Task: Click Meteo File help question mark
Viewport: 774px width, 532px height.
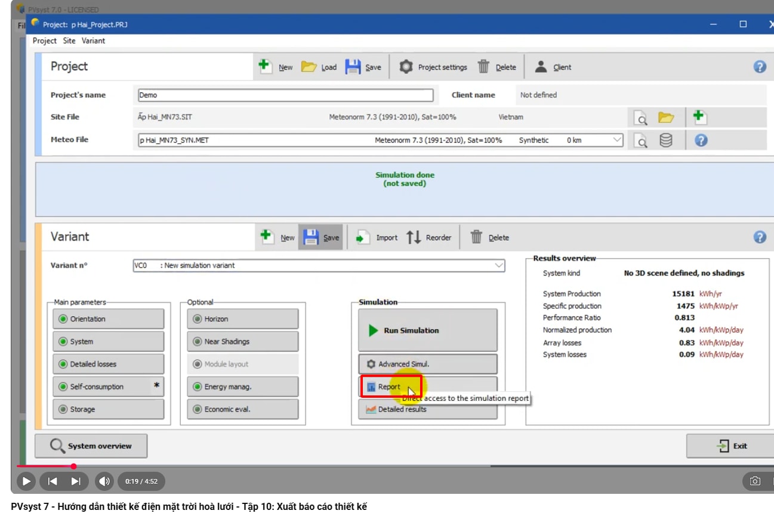Action: 701,140
